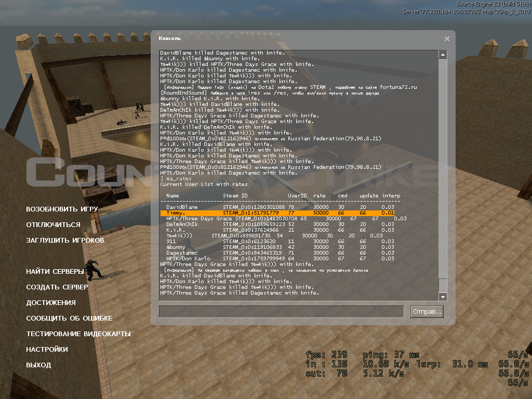Click the "Current User List with rates" line

click(x=204, y=184)
